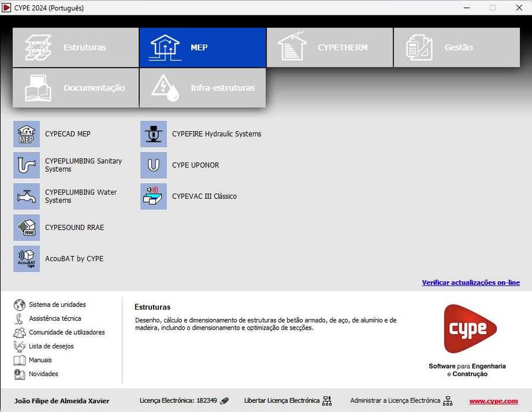Click the AcouBAT by CYPE label
Image resolution: width=532 pixels, height=412 pixels.
(74, 259)
